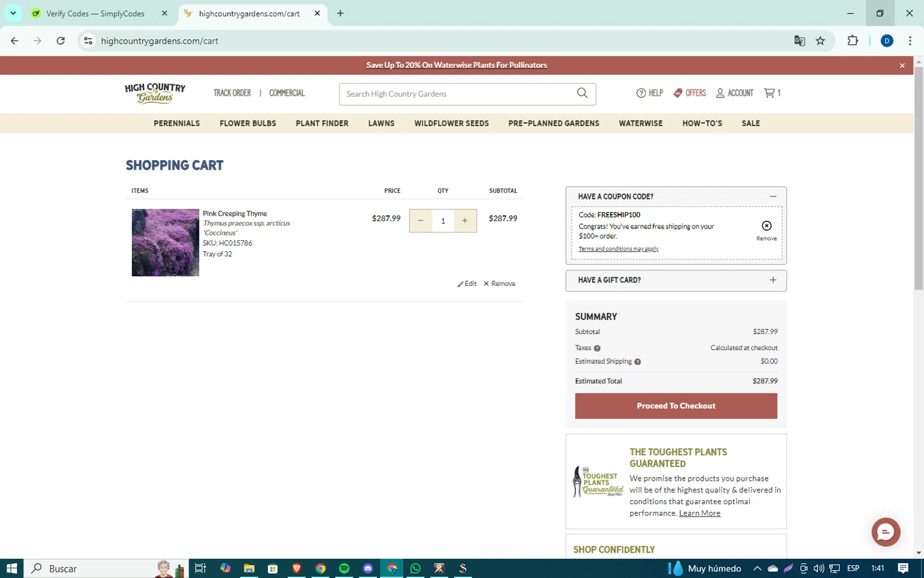Click the Learn More guarantee link
This screenshot has width=924, height=578.
pos(699,513)
